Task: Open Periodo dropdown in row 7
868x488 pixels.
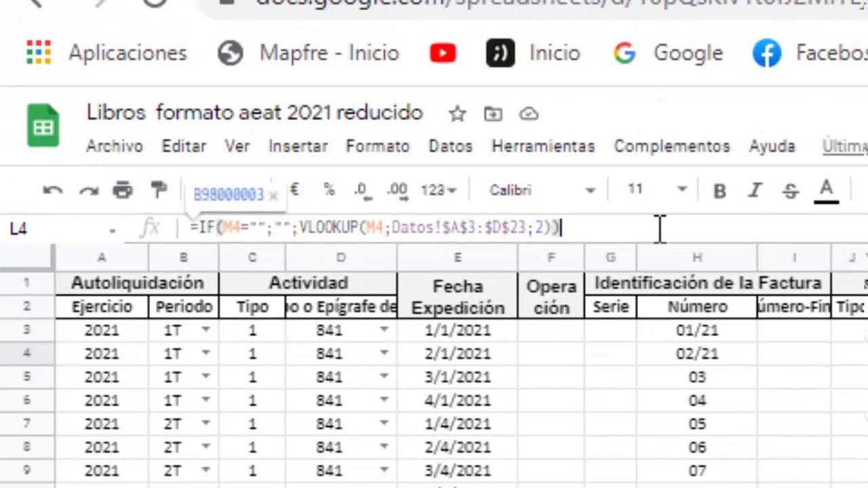Action: coord(205,424)
